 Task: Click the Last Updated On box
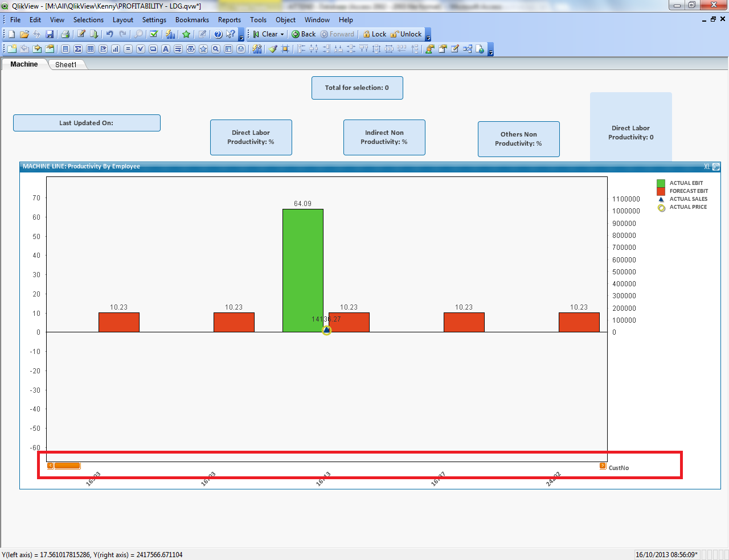tap(87, 123)
